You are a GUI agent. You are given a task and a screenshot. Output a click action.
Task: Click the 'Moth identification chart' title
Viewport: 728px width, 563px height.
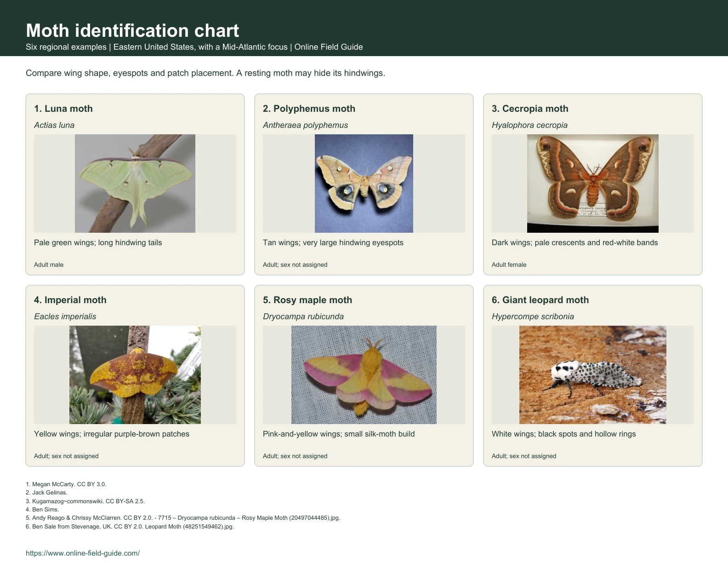(x=132, y=30)
